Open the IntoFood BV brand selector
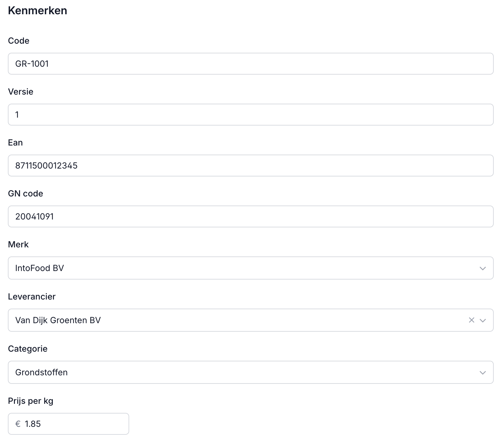The image size is (504, 442). pyautogui.click(x=243, y=268)
